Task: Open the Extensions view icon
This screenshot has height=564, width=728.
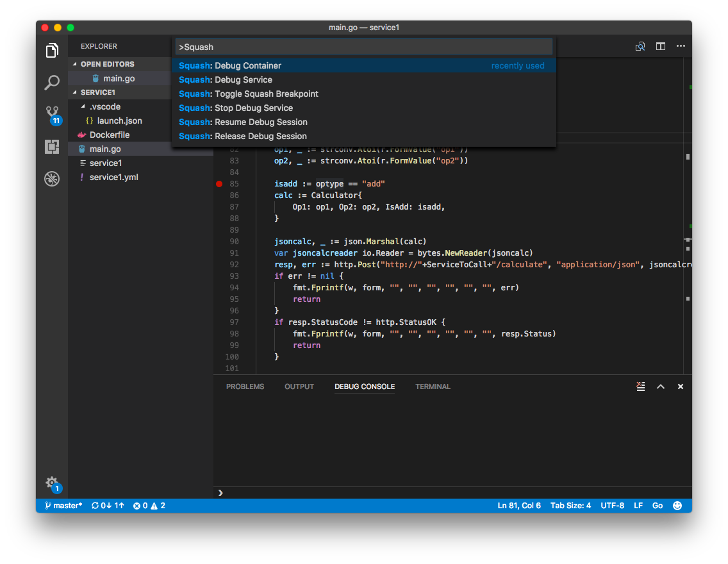Action: pyautogui.click(x=52, y=147)
